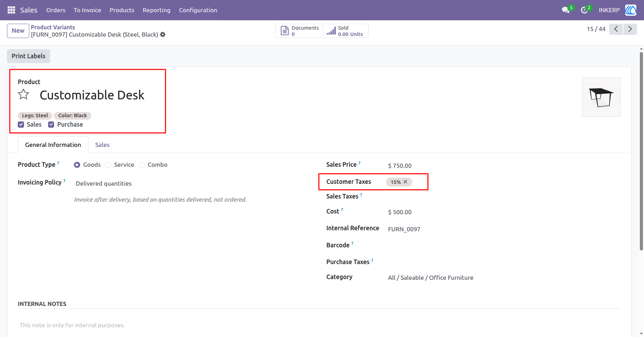Go back via the Product Variants breadcrumb
The image size is (644, 337).
(x=53, y=27)
